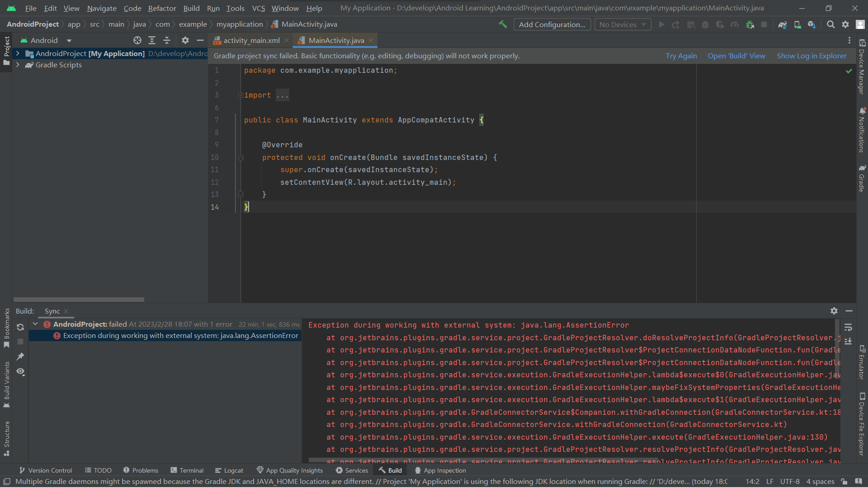868x488 pixels.
Task: Click Expand All icon in Project panel
Action: point(152,40)
